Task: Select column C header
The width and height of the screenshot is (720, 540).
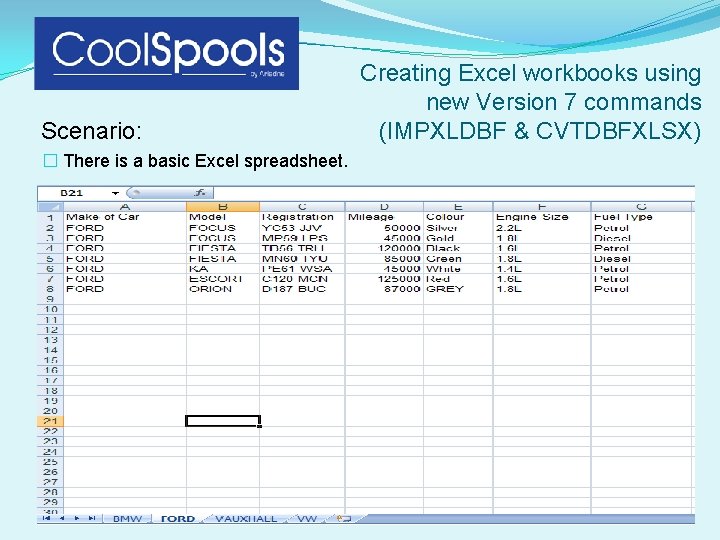Action: click(302, 207)
